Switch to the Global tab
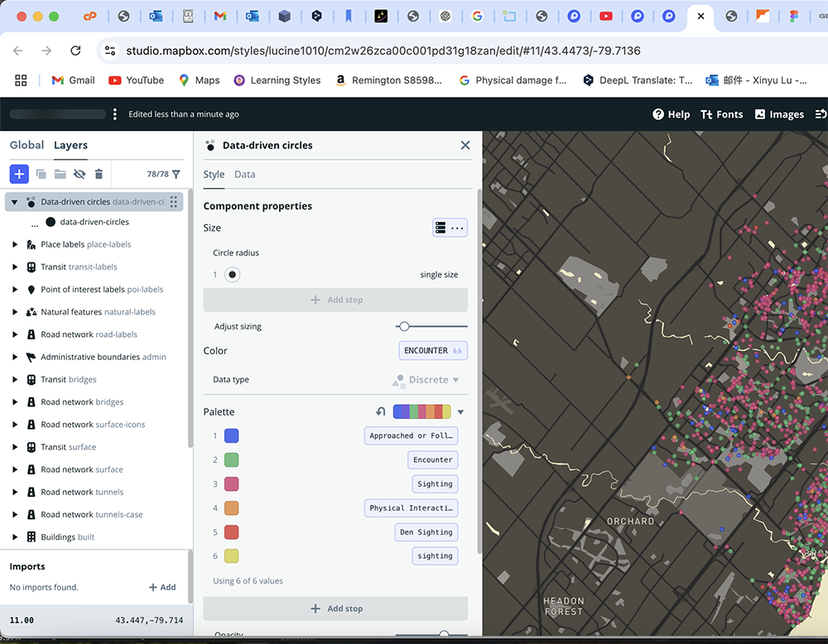The height and width of the screenshot is (644, 828). [26, 145]
